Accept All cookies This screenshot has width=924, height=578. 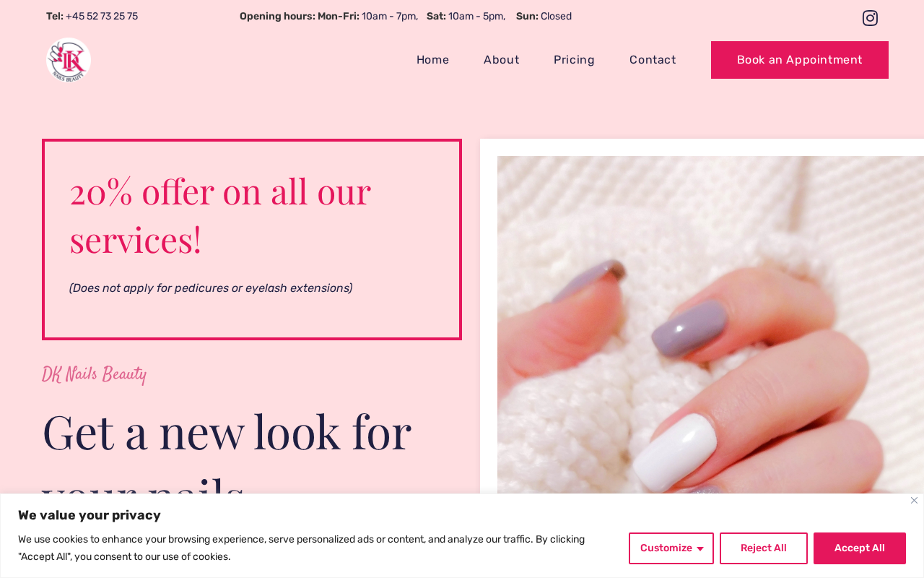860,548
